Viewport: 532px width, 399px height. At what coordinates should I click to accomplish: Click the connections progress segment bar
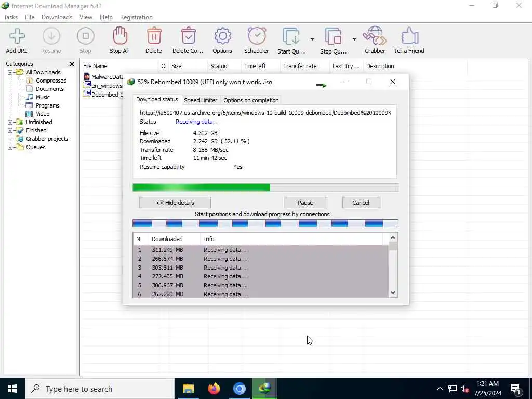pyautogui.click(x=265, y=223)
